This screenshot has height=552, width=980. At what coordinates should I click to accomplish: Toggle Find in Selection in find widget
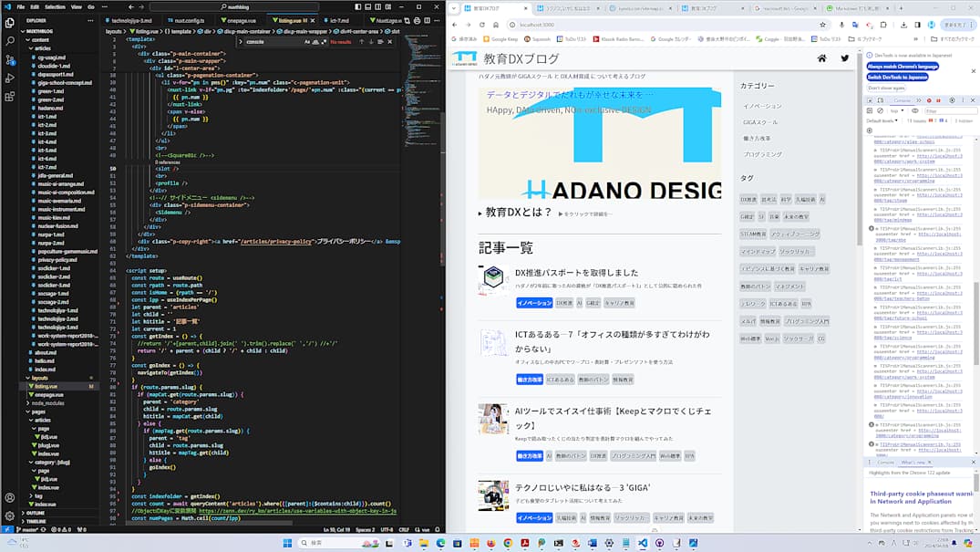pyautogui.click(x=380, y=42)
